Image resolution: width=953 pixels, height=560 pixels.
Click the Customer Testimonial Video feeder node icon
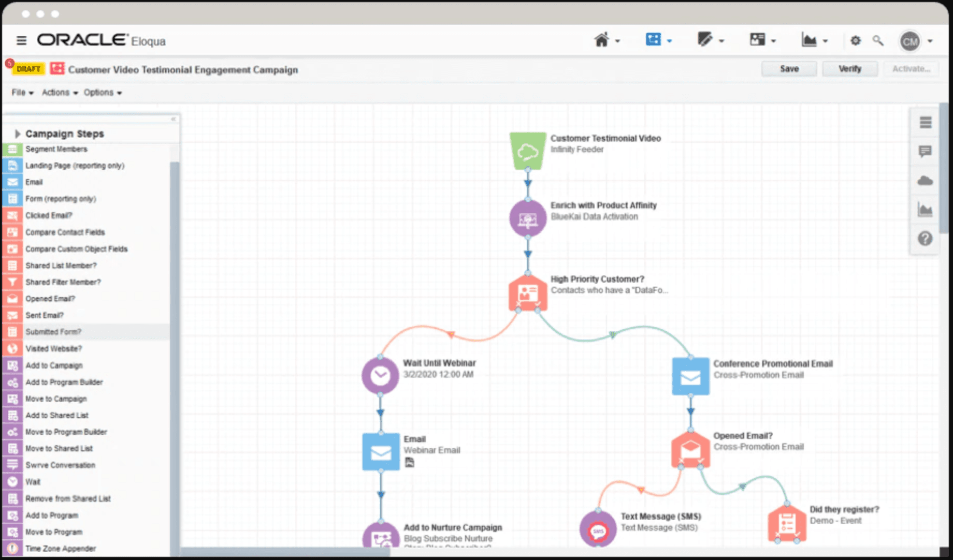click(x=528, y=151)
